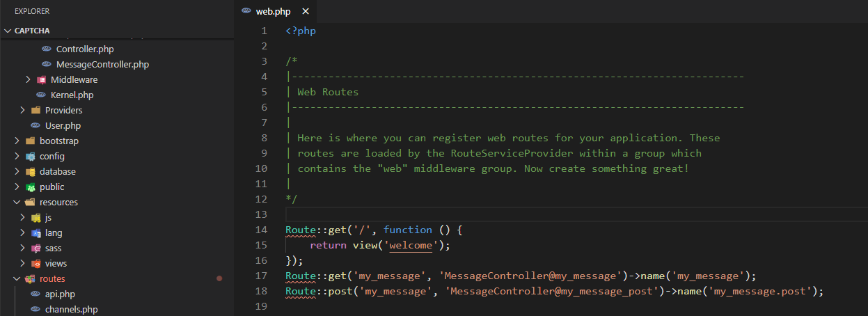Image resolution: width=868 pixels, height=316 pixels.
Task: Click the PHP icon on web.php tab
Action: tap(246, 11)
